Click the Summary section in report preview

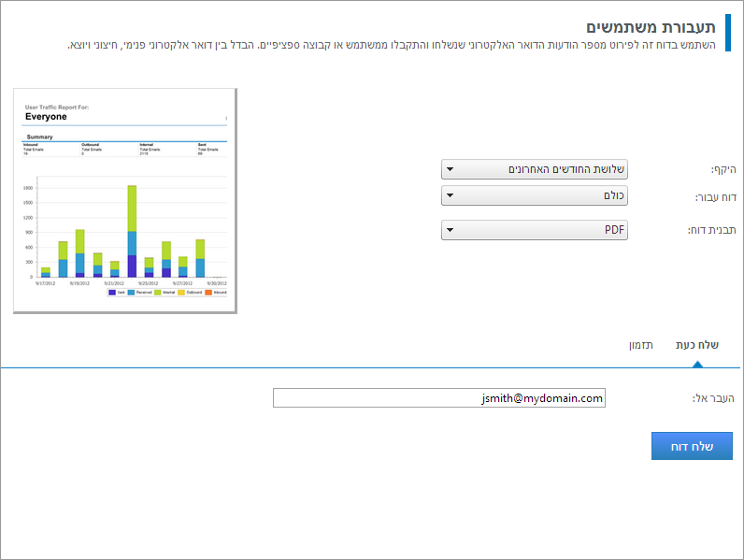[x=39, y=136]
